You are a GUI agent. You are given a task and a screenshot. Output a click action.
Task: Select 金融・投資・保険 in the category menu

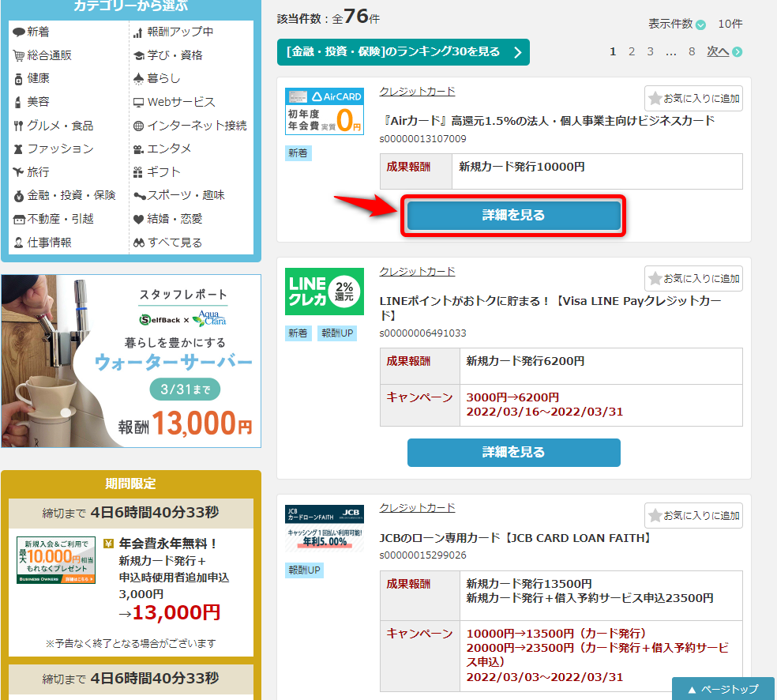coord(71,196)
